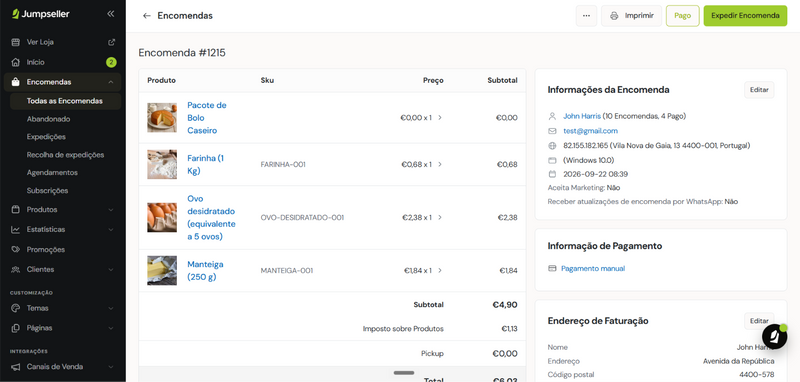Click the browser window icon near Windows 10.0

tap(552, 160)
